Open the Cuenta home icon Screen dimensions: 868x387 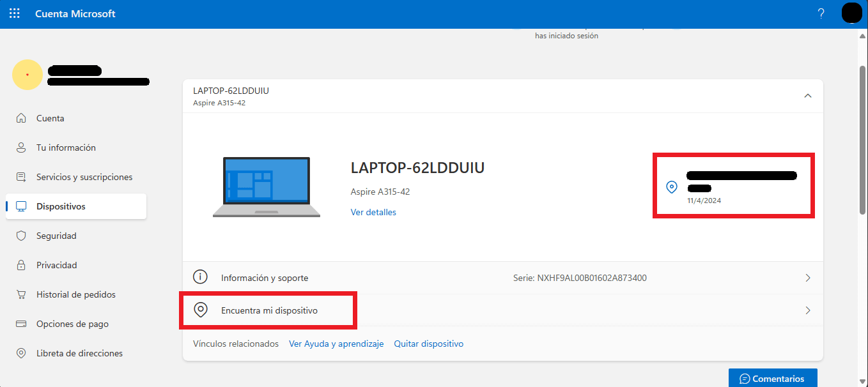(x=21, y=118)
